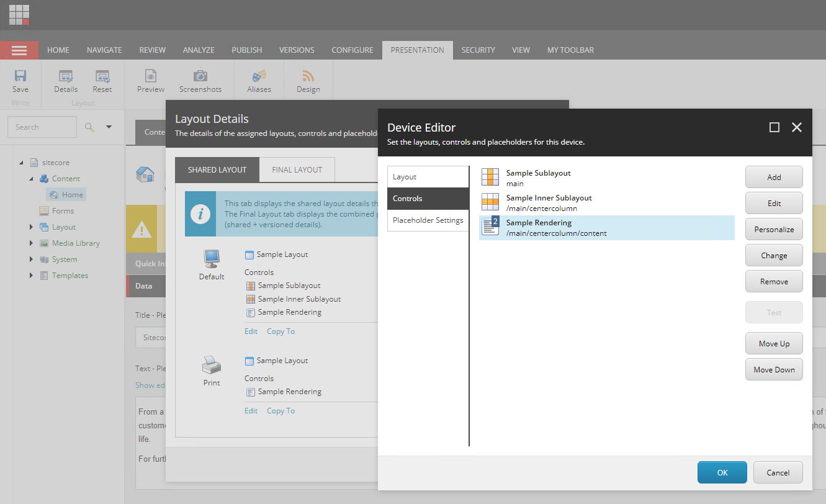
Task: Close the Device Editor dialog
Action: coord(797,127)
